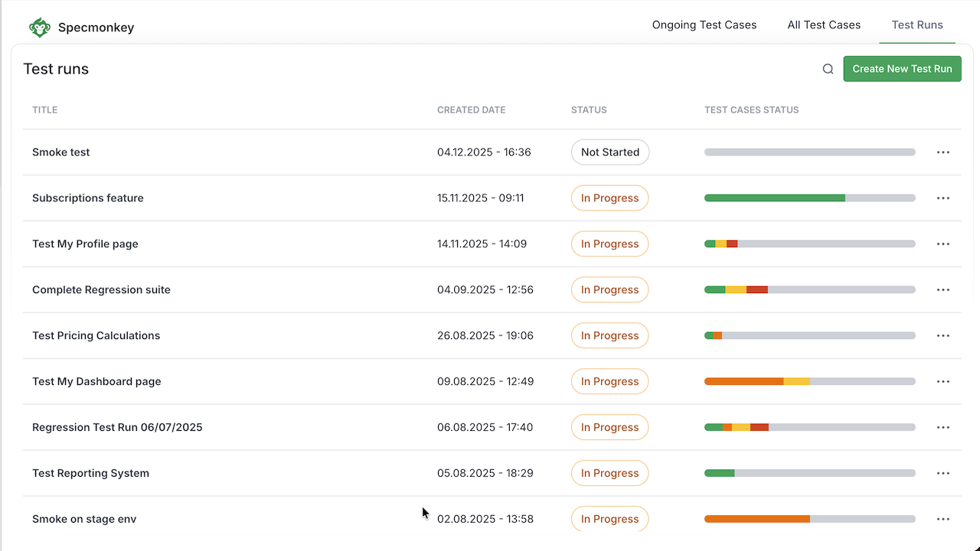This screenshot has width=980, height=551.
Task: Click In Progress badge for Test My Profile page
Action: pos(609,244)
